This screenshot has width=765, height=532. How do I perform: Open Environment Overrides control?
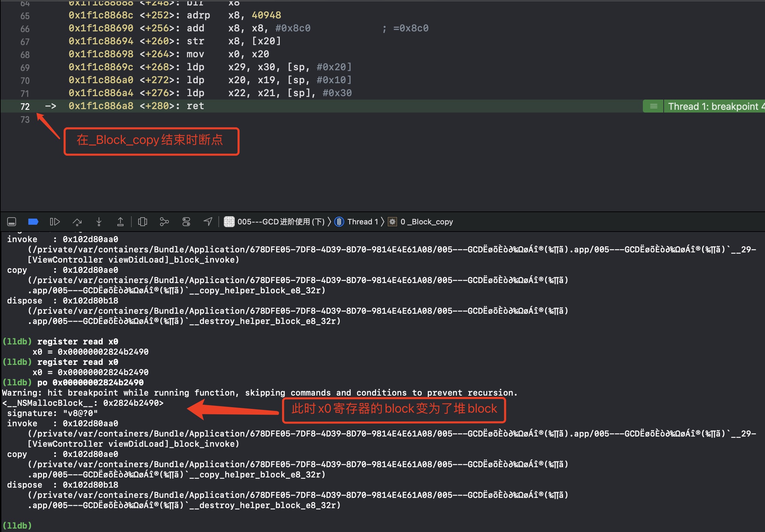click(186, 222)
